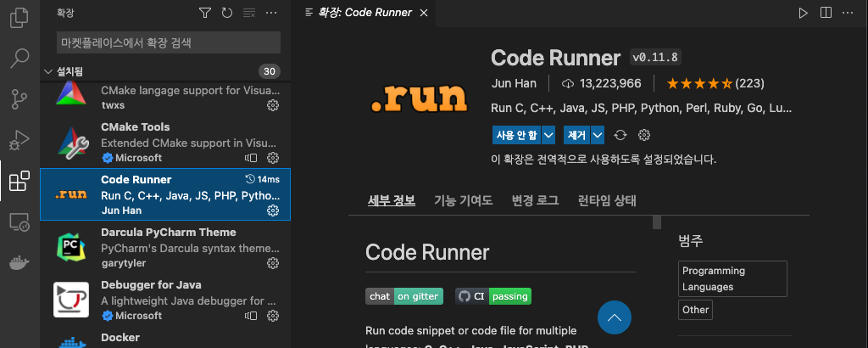The width and height of the screenshot is (868, 348).
Task: Open manage gear for CMake by twxs
Action: pos(272,105)
